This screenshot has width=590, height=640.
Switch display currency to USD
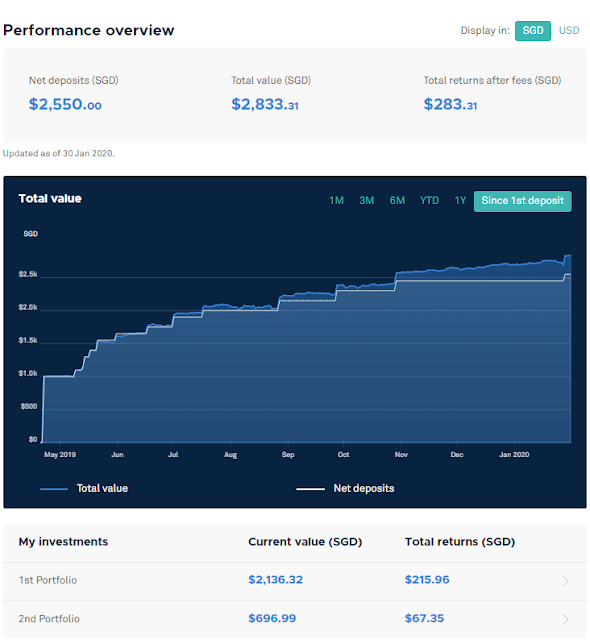569,31
